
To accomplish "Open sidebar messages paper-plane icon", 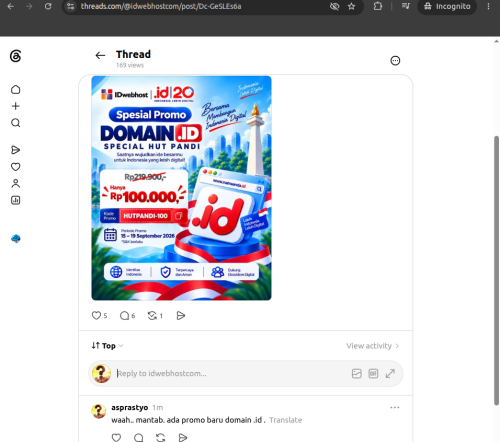I will 16,150.
